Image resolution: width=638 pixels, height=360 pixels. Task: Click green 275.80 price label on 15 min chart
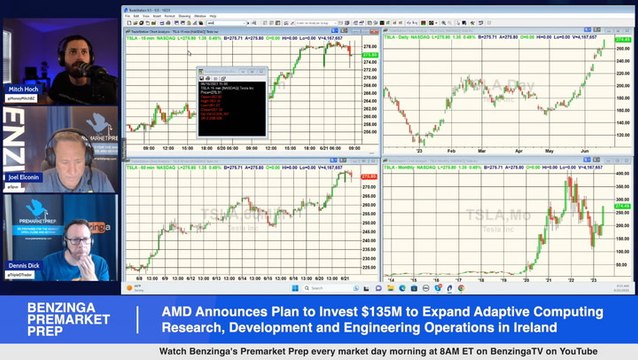(370, 55)
